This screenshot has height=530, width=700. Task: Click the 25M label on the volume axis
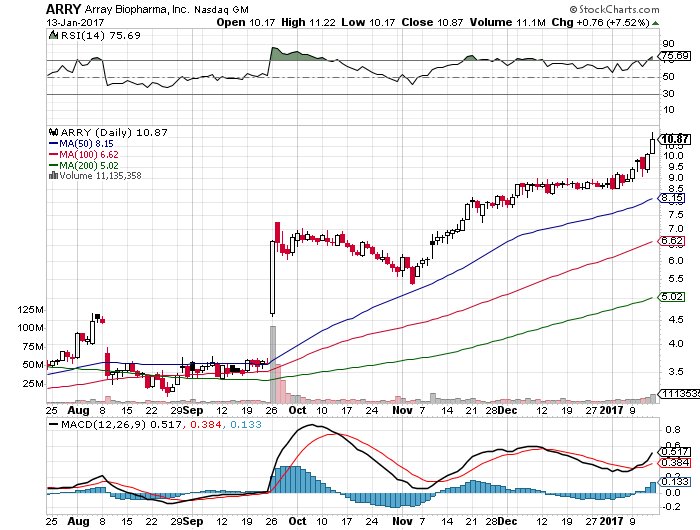[x=33, y=384]
